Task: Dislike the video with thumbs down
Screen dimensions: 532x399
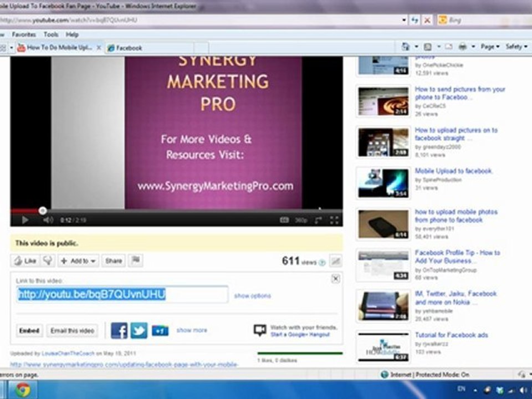Action: (x=48, y=260)
